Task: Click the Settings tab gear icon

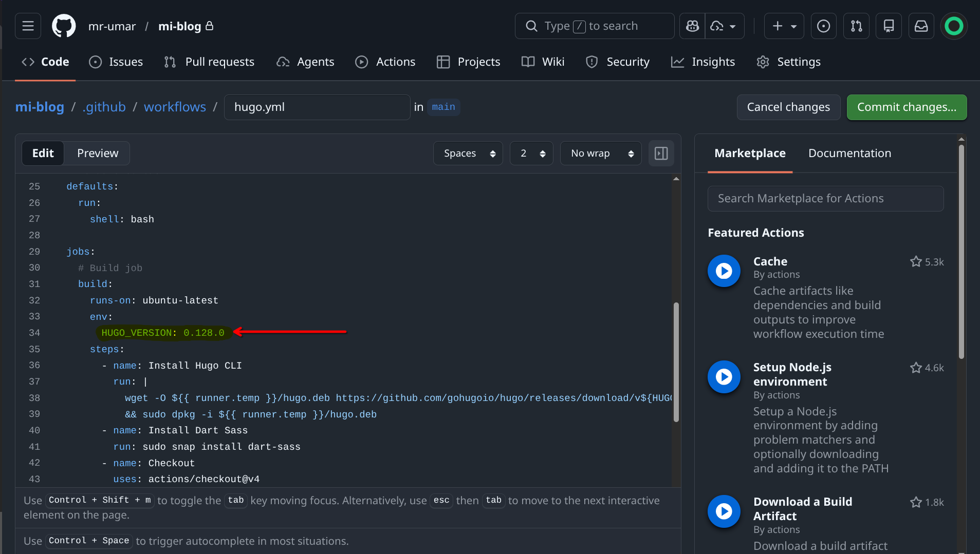Action: click(x=763, y=62)
